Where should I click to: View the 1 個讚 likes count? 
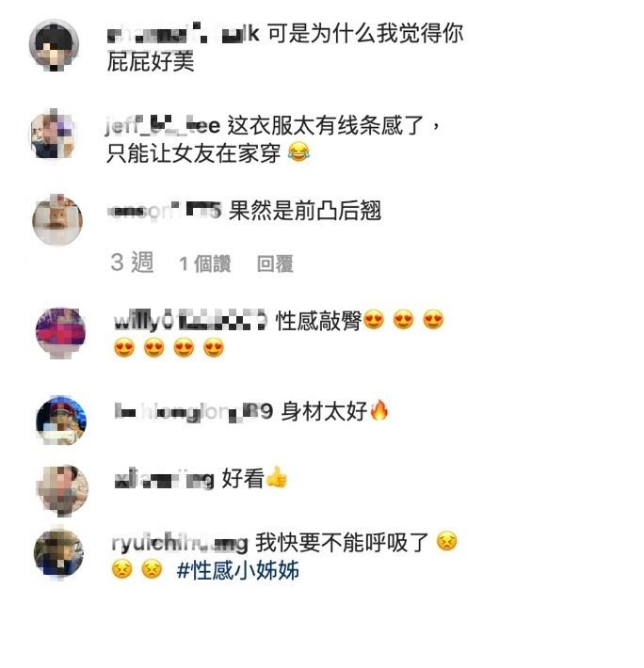point(205,263)
